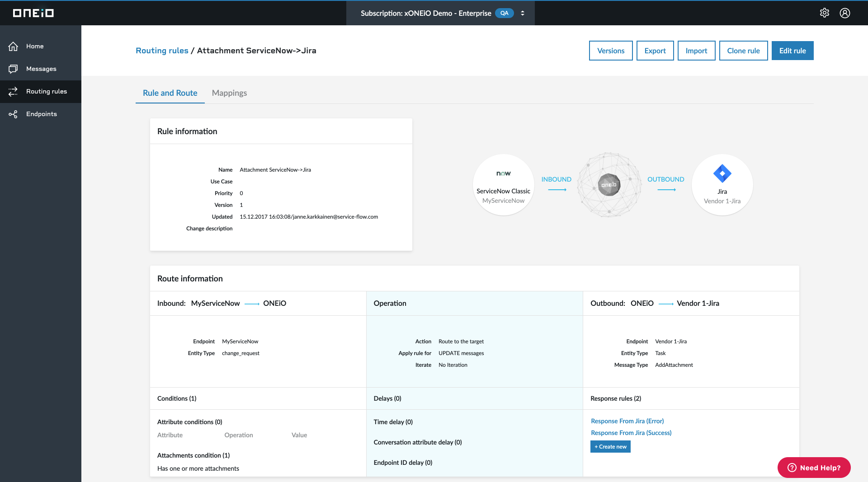Select Routing rules in sidebar

[41, 91]
